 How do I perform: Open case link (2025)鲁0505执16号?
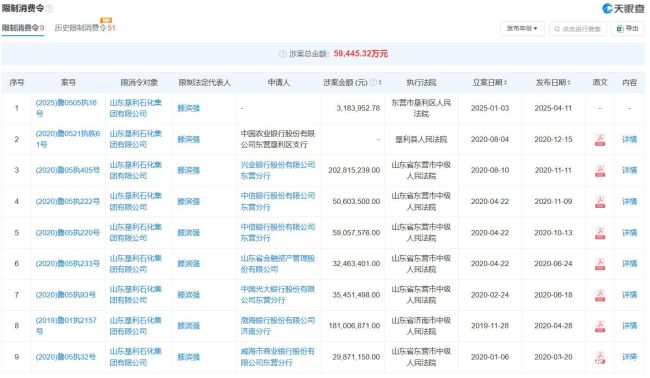pyautogui.click(x=66, y=108)
